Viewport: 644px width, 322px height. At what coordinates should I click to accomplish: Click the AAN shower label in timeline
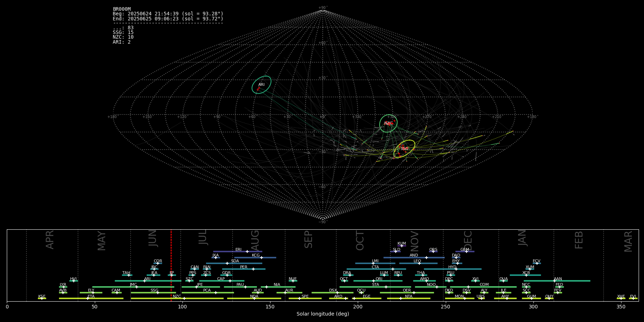point(558,279)
